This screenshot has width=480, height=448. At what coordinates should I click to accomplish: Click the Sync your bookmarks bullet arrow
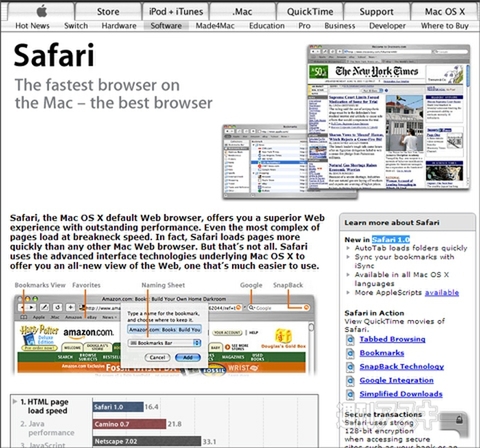[348, 257]
